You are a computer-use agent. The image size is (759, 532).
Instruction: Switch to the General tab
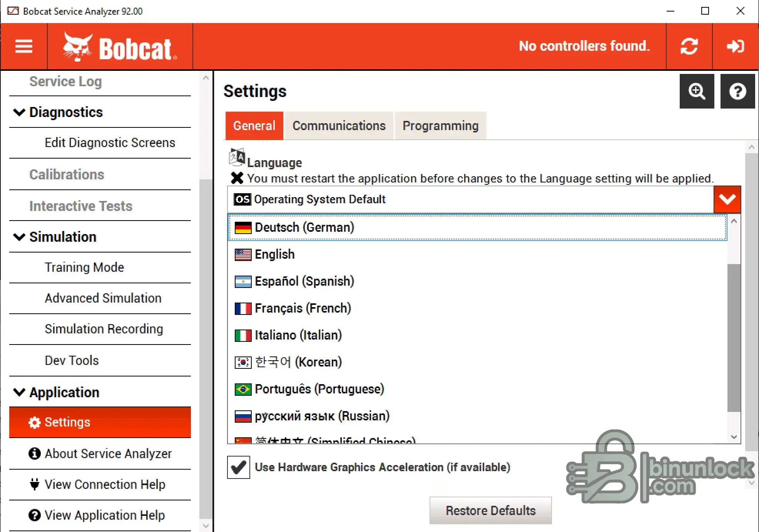254,126
